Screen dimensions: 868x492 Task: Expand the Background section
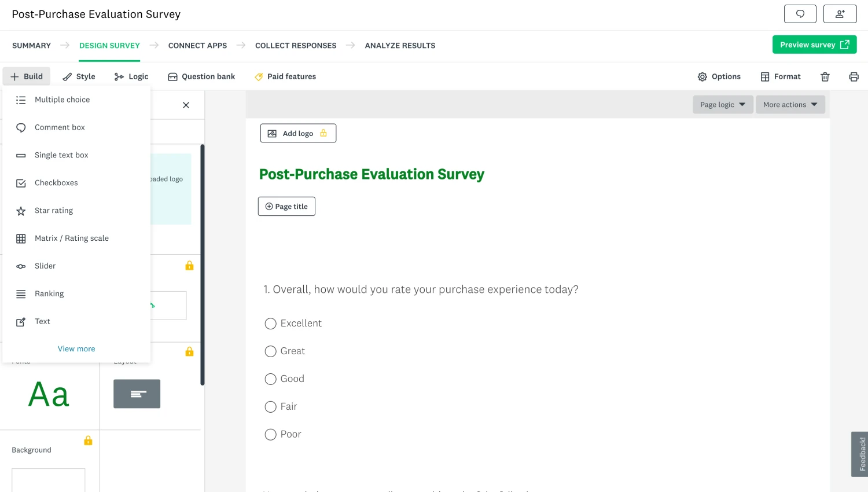31,450
